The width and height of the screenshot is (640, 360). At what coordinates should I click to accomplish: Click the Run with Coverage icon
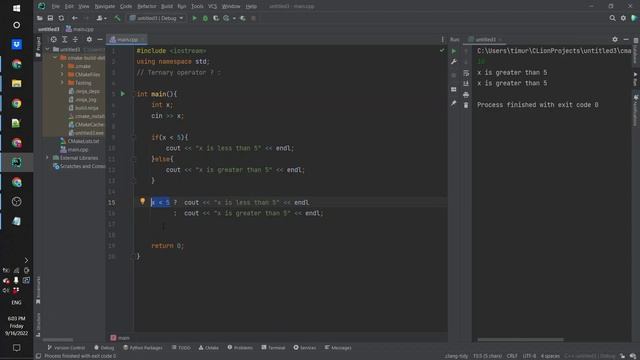(216, 18)
